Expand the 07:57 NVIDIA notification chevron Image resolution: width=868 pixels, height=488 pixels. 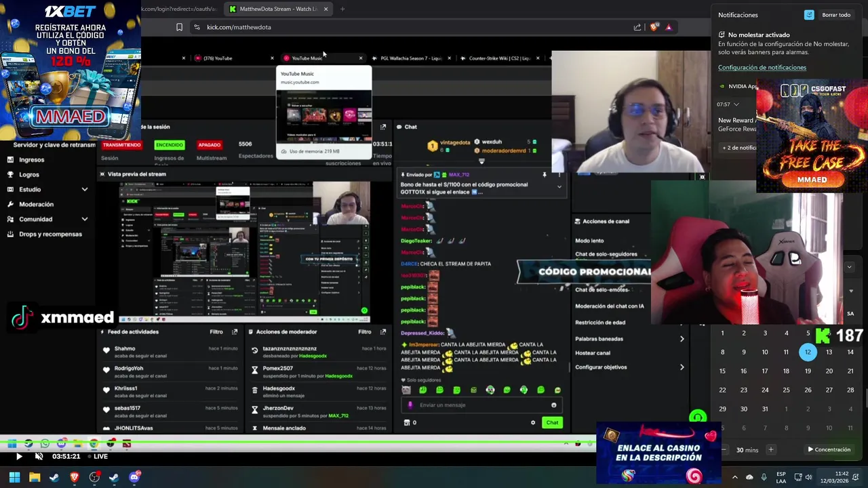pos(736,104)
